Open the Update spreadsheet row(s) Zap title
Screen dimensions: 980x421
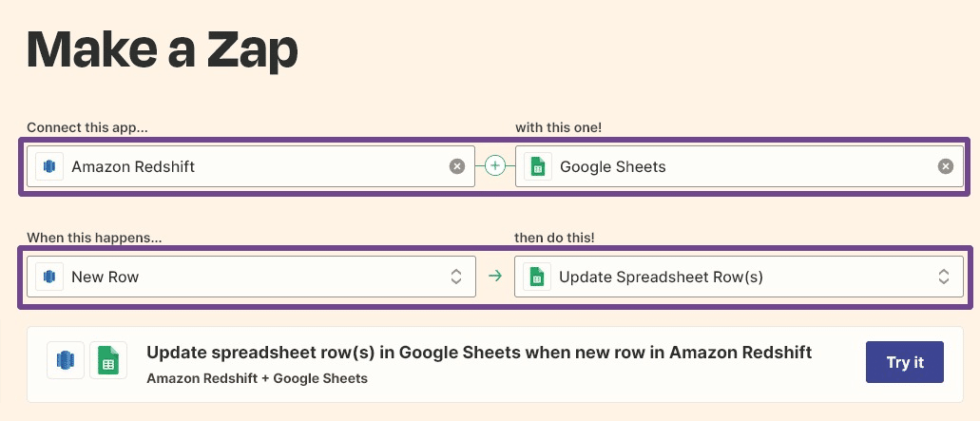click(479, 353)
